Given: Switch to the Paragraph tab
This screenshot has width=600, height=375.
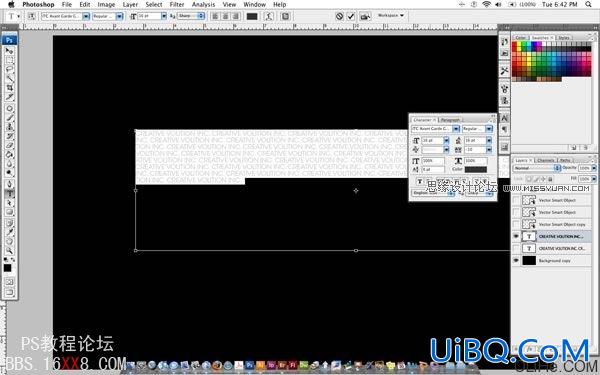Looking at the screenshot, I should pos(450,120).
